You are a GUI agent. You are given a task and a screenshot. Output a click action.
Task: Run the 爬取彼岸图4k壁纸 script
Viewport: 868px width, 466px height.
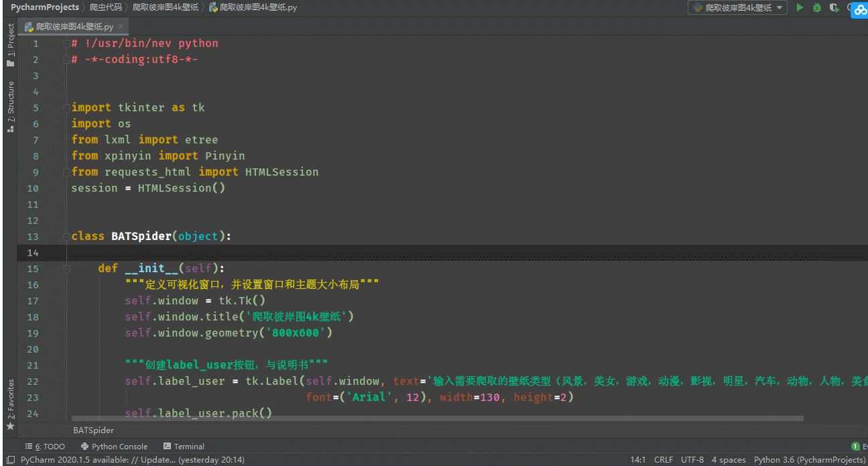800,7
